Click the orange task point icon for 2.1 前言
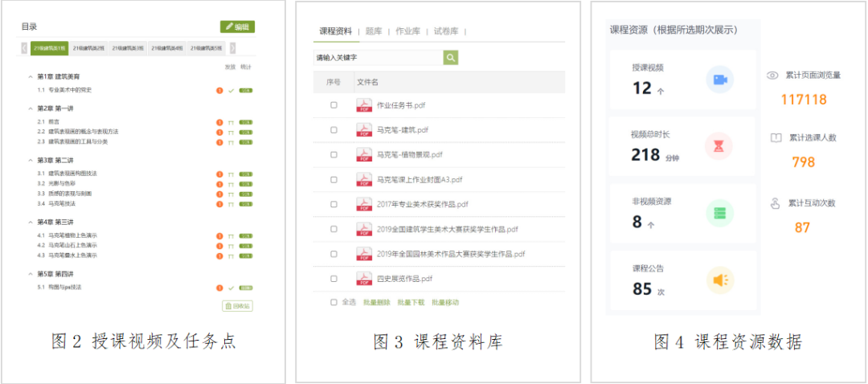The image size is (868, 384). click(219, 122)
